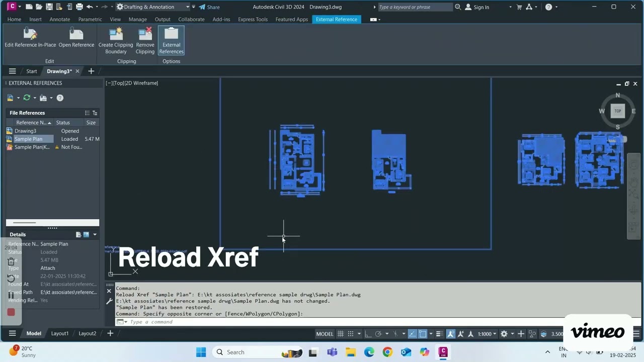
Task: Open the Undo history dropdown arrow
Action: 97,7
